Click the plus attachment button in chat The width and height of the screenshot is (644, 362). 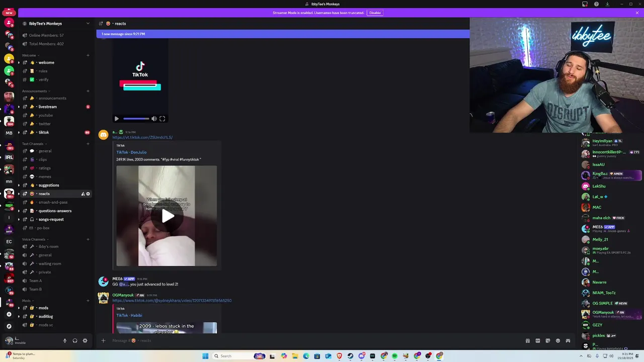click(103, 341)
